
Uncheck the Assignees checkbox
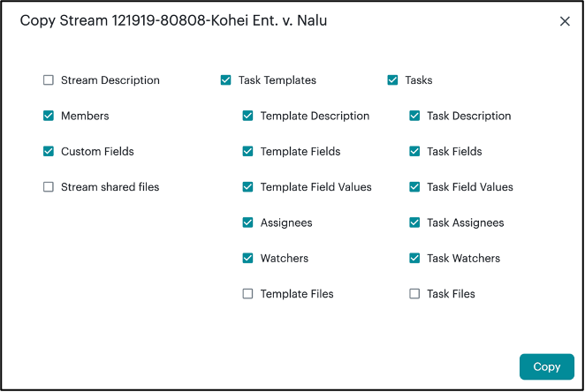(248, 222)
